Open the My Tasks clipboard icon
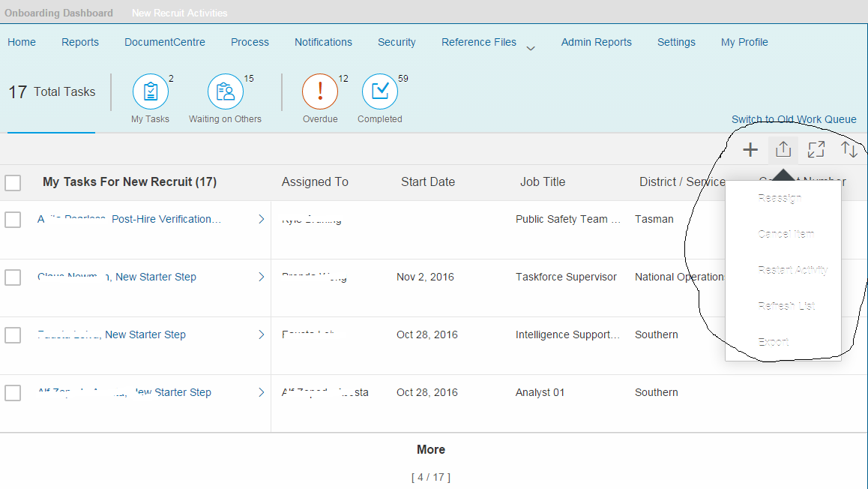The image size is (868, 489). tap(151, 91)
